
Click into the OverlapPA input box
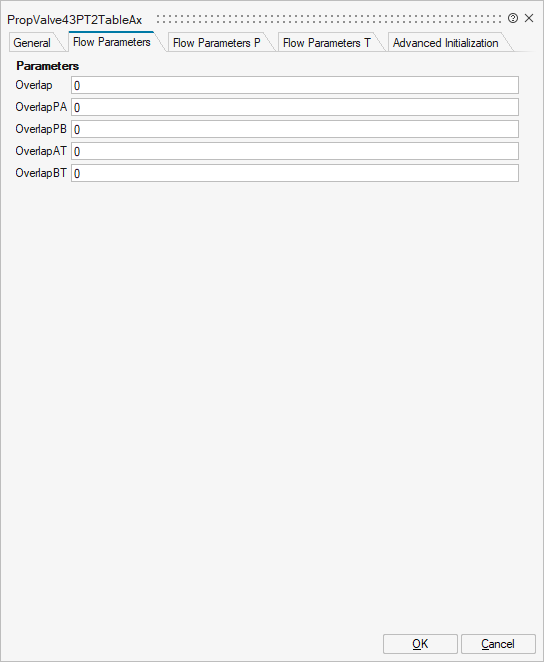coord(295,107)
